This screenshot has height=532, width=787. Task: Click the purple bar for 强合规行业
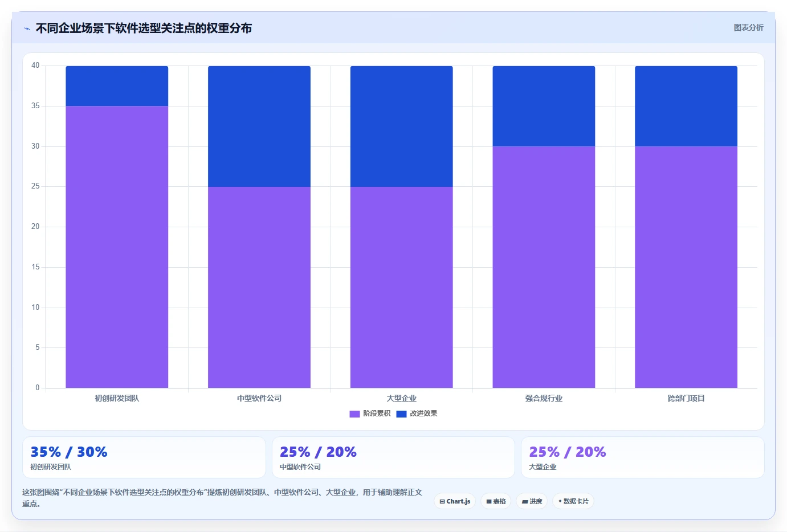(544, 267)
